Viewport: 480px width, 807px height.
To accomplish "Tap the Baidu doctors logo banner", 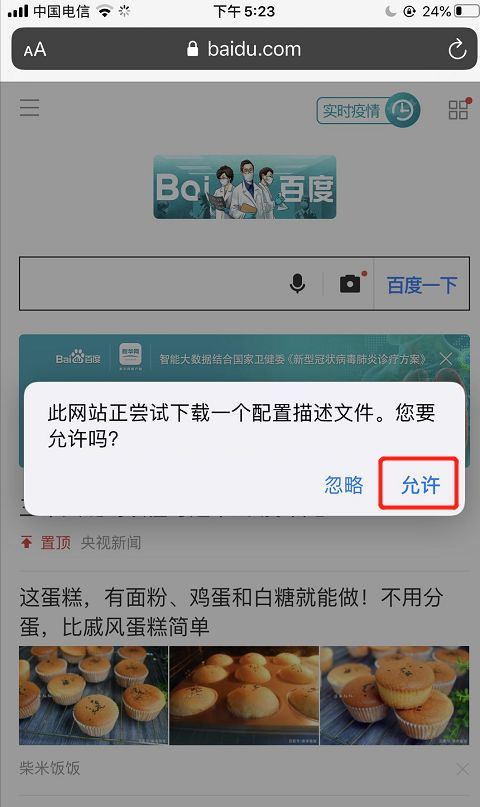I will click(245, 187).
